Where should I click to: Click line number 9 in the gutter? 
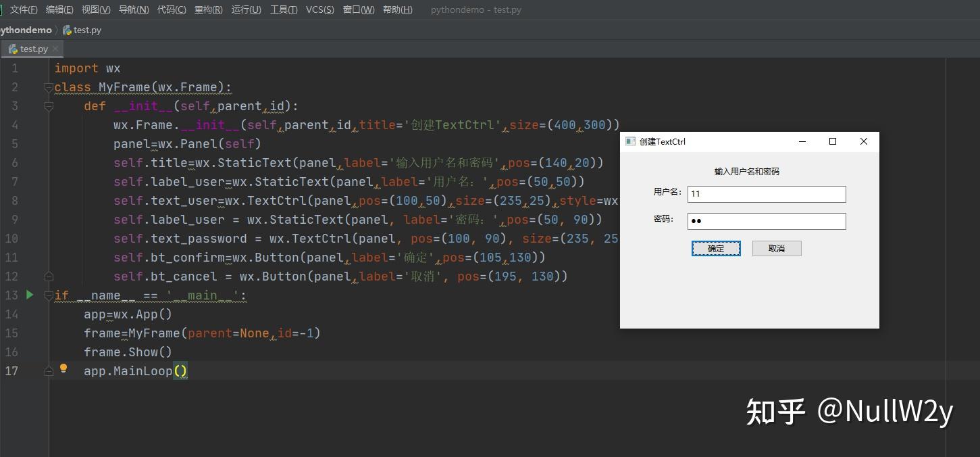[x=15, y=220]
